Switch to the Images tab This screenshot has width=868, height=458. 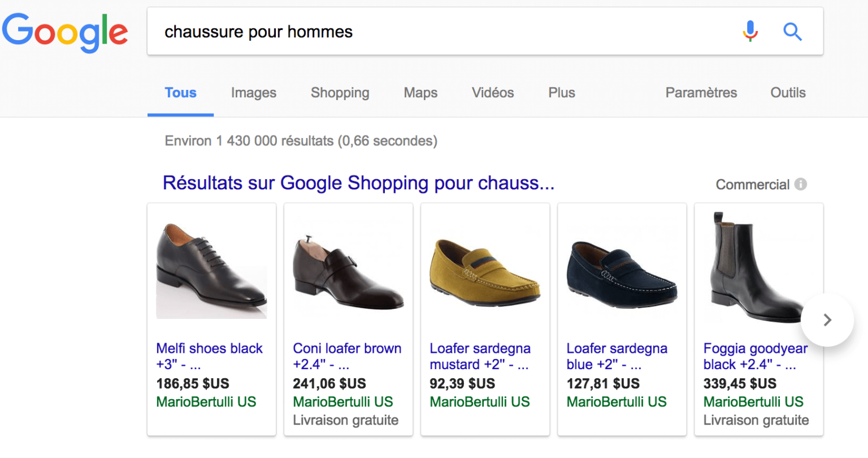tap(253, 93)
